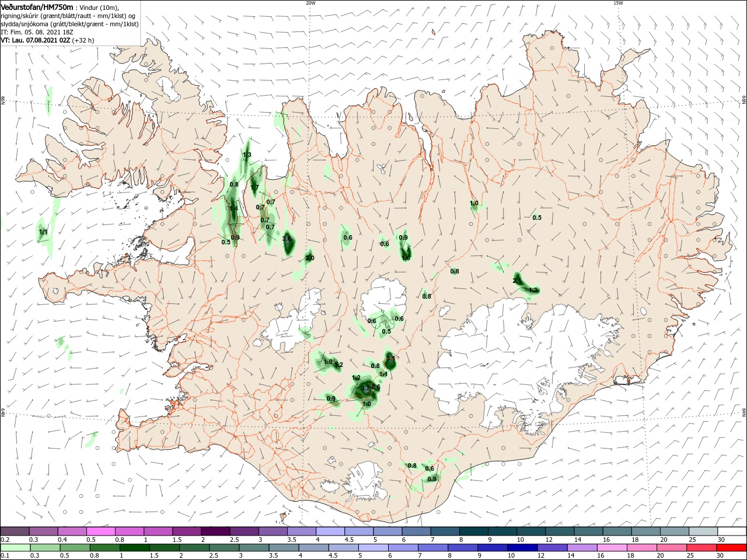Select the light pink 16 swatch in lower legend
Screen dimensions: 747x560
(x=613, y=548)
